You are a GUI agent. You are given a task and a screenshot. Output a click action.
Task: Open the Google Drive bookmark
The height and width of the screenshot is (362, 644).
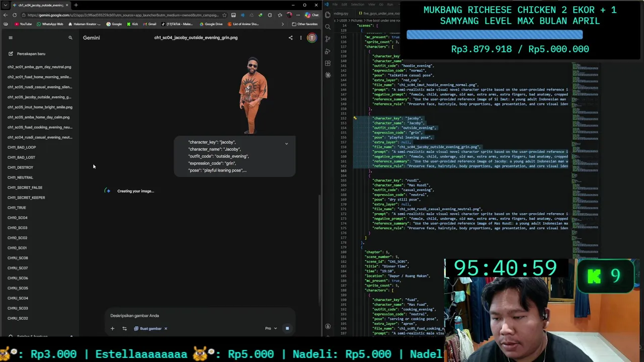(211, 24)
